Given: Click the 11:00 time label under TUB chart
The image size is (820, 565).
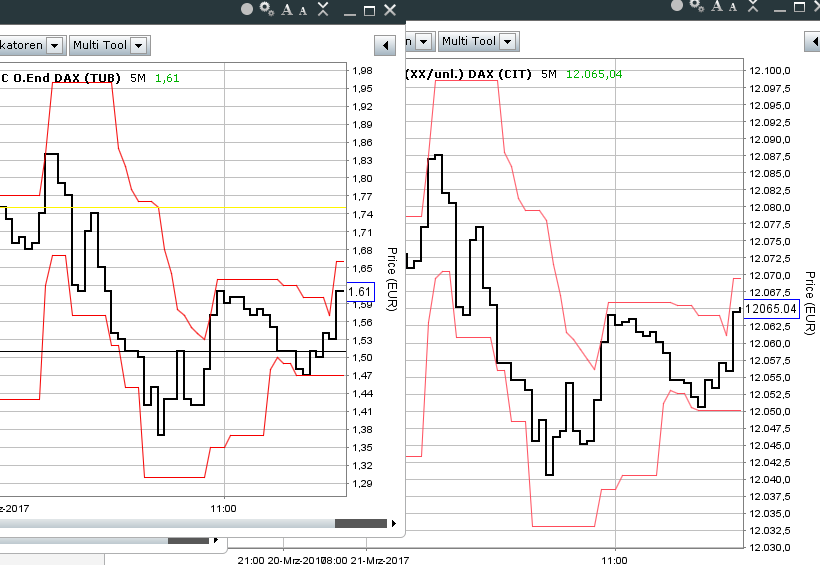Looking at the screenshot, I should 223,508.
